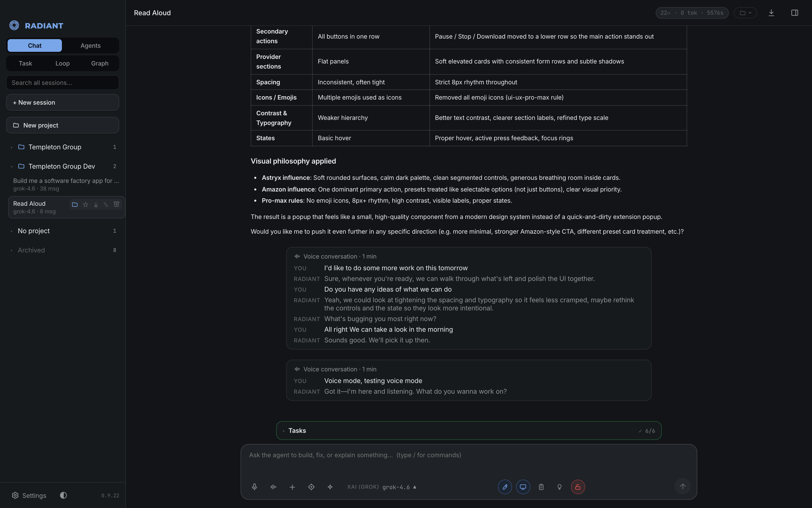
Task: Select the Chat tab
Action: coord(35,45)
